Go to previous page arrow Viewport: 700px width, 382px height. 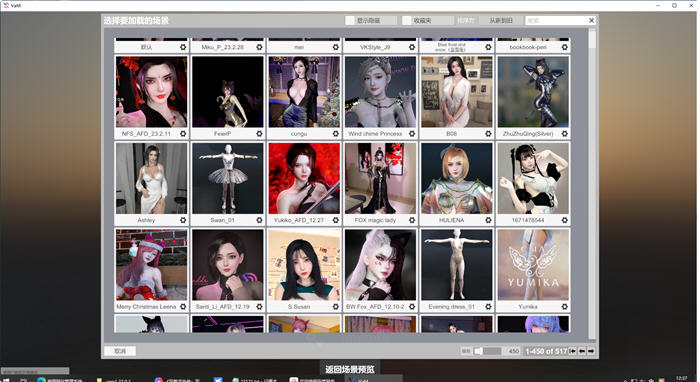(x=582, y=351)
